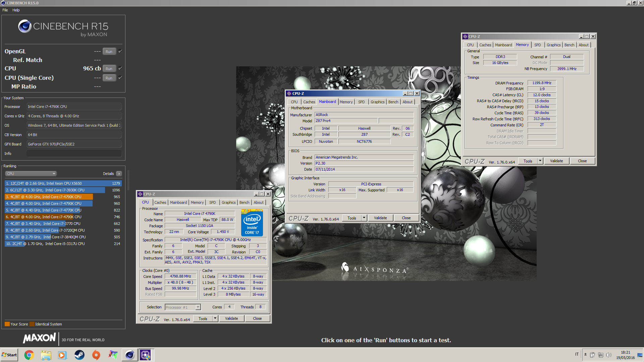Open the network tray icon
The image size is (644, 362).
(601, 355)
